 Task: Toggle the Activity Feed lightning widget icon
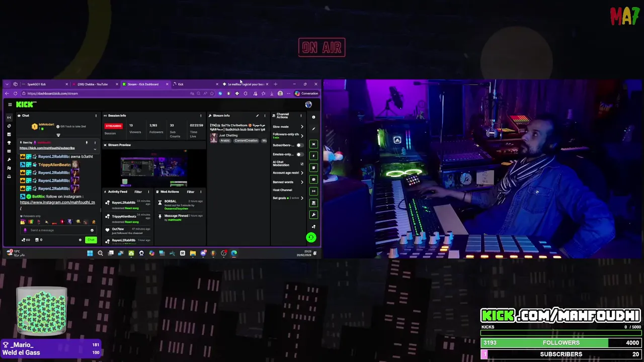[x=313, y=156]
